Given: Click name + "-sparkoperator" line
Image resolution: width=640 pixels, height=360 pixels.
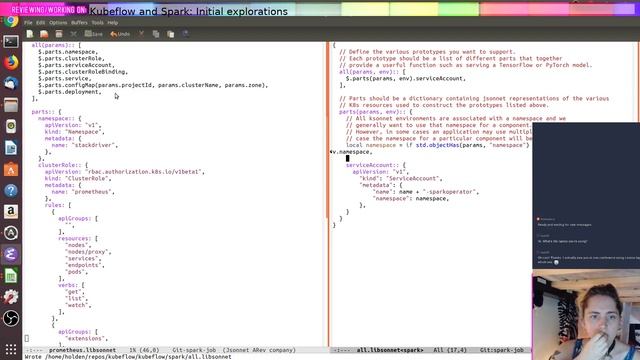Looking at the screenshot, I should [426, 192].
